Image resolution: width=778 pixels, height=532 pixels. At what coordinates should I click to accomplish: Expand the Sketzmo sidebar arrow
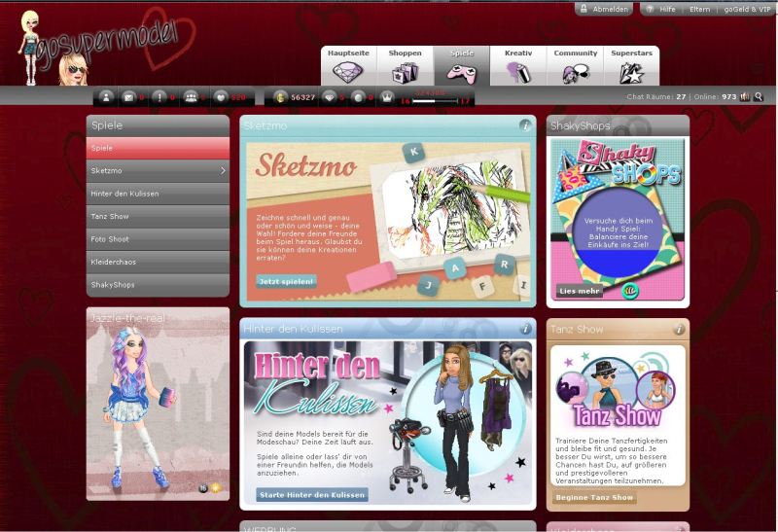(x=223, y=171)
